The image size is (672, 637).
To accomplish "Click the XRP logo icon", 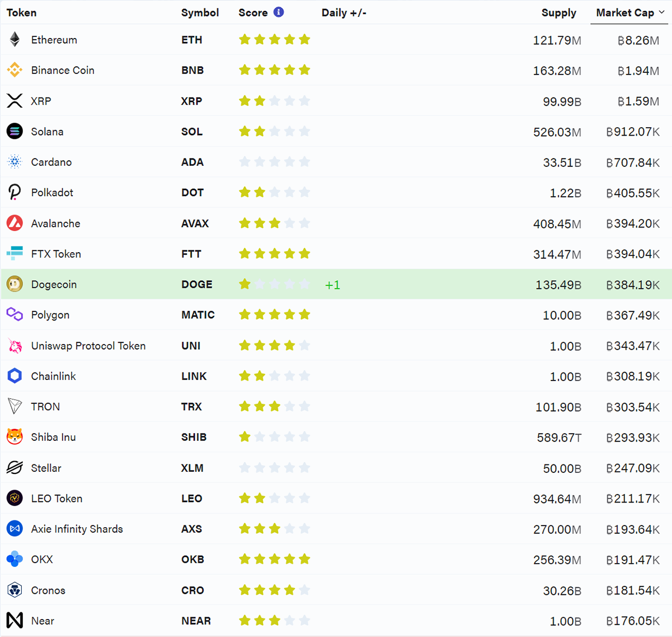I will pyautogui.click(x=15, y=101).
